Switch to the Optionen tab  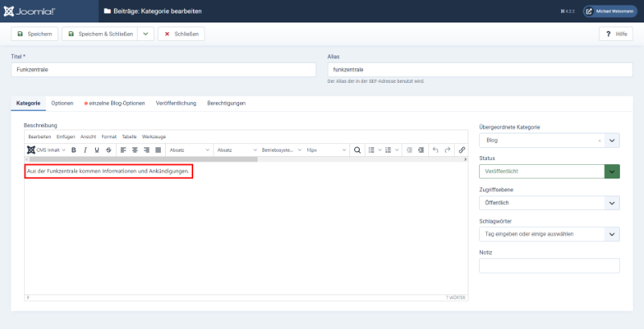pyautogui.click(x=62, y=103)
